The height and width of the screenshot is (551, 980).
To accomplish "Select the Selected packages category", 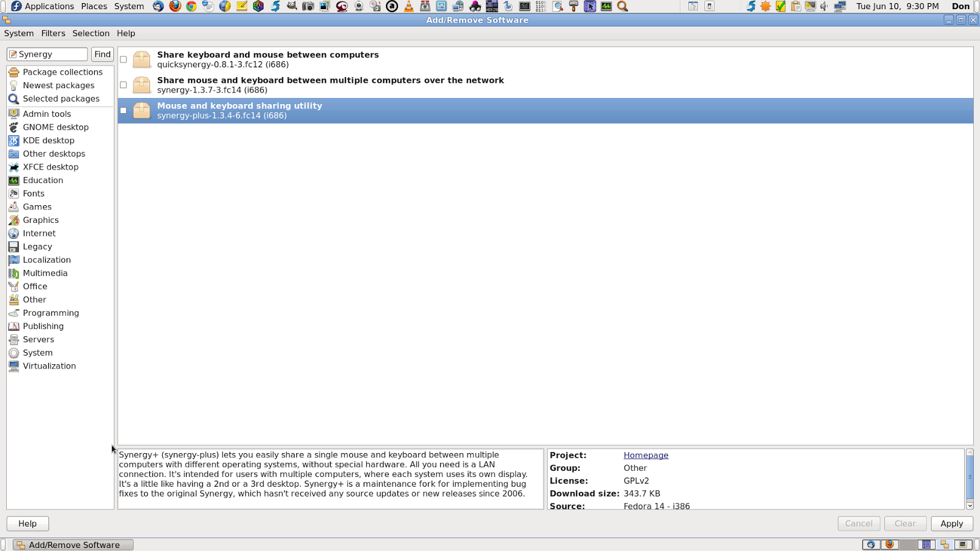I will click(x=60, y=99).
